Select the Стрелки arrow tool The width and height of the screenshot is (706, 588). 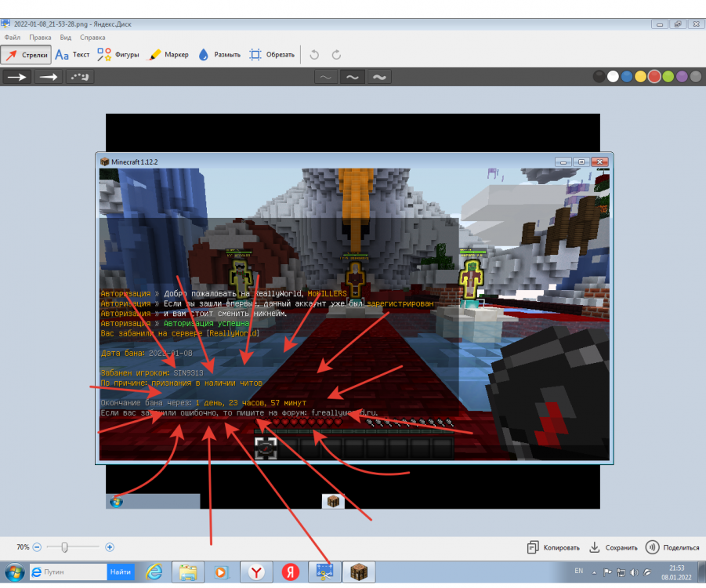click(x=26, y=55)
